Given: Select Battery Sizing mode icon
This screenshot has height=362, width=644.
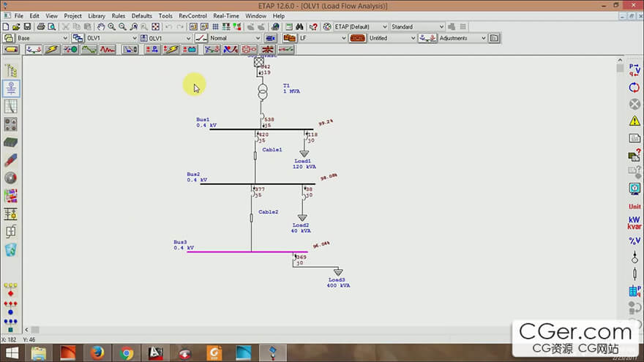Looking at the screenshot, I should tap(190, 50).
